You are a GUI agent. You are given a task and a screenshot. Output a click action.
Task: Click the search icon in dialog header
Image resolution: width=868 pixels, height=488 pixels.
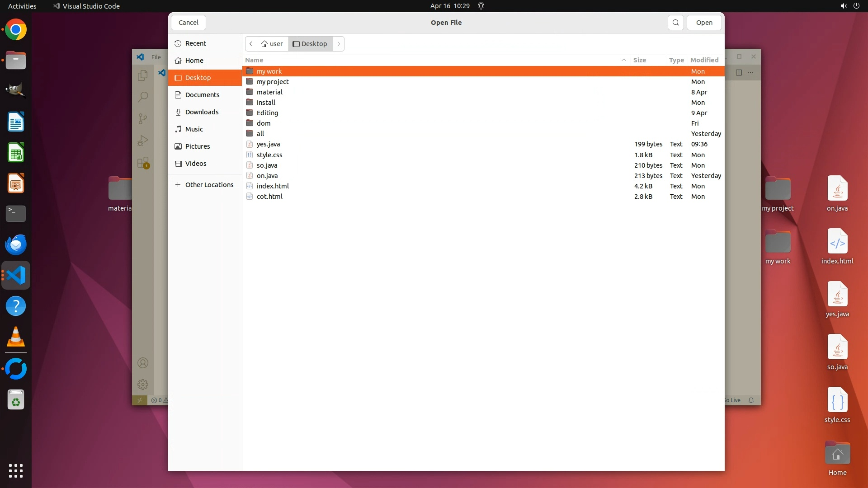pyautogui.click(x=675, y=23)
